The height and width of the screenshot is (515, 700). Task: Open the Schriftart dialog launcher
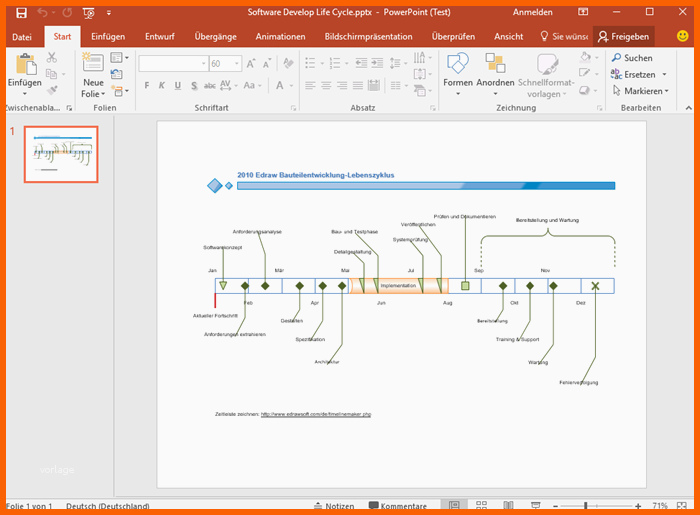pos(293,108)
